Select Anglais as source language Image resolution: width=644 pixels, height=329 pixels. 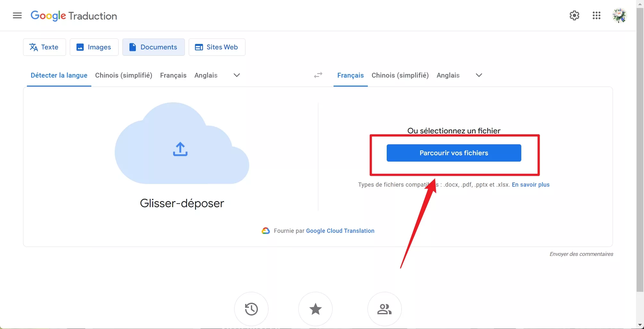click(x=206, y=75)
